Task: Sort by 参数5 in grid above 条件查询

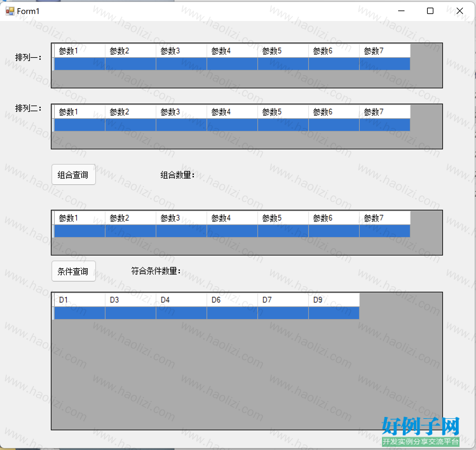Action: tap(283, 218)
